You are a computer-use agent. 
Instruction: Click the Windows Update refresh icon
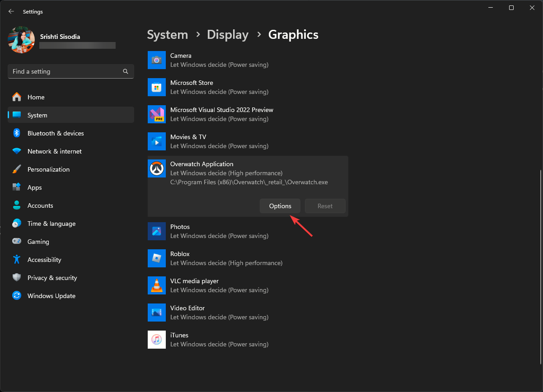tap(17, 296)
